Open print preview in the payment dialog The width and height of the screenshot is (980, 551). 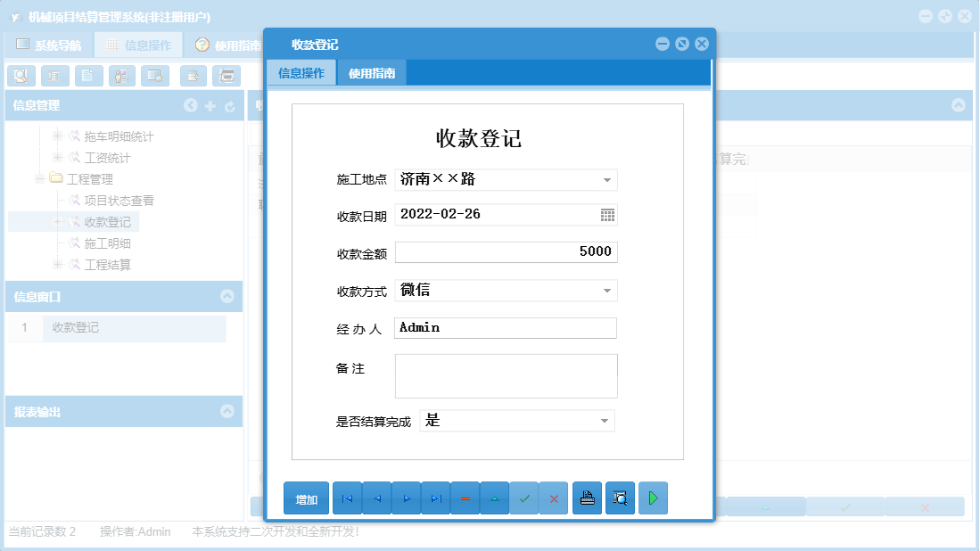[621, 498]
